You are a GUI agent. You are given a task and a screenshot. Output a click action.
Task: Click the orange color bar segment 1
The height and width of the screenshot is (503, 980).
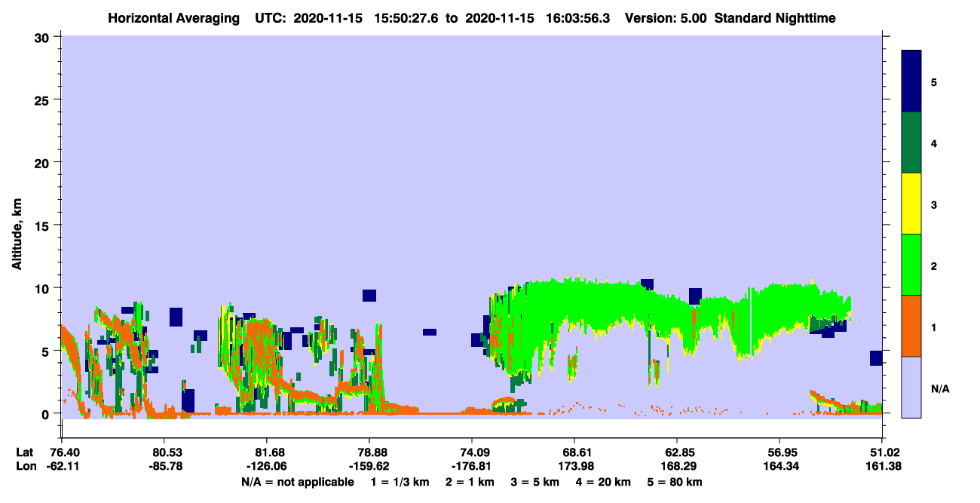911,326
